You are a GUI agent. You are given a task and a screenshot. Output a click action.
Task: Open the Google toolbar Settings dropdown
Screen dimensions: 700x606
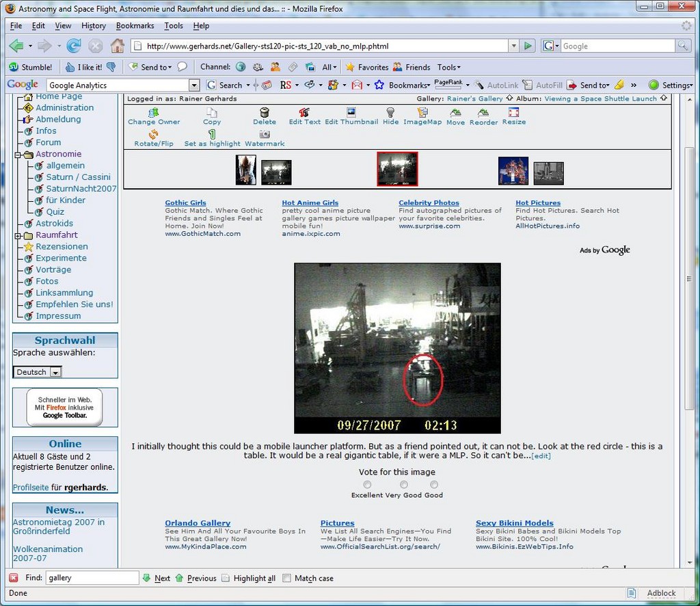[x=671, y=85]
